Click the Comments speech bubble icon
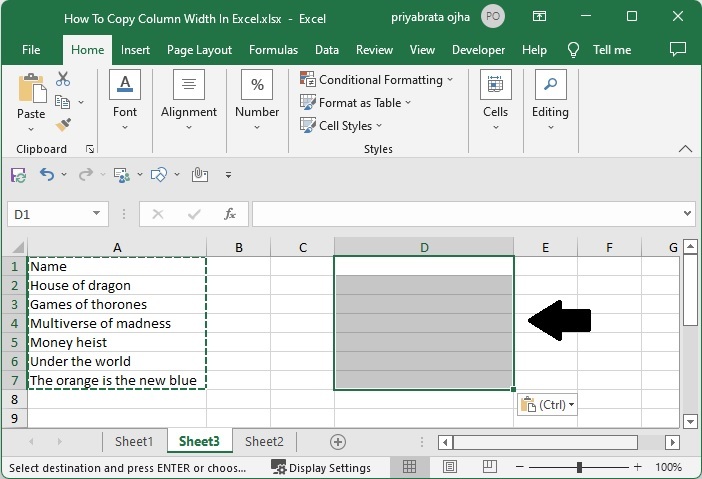702x479 pixels. coord(678,49)
